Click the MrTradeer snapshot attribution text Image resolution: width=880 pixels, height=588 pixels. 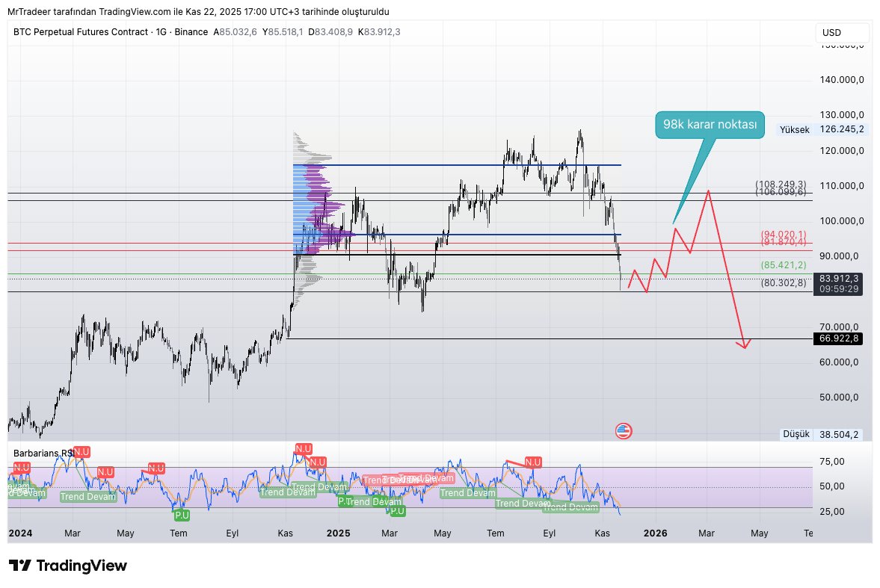[x=198, y=12]
